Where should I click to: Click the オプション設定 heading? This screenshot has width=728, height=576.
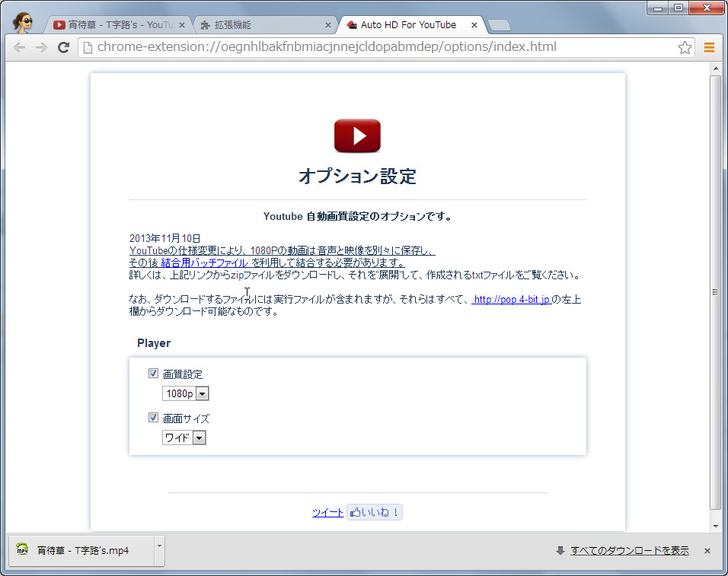pyautogui.click(x=357, y=177)
